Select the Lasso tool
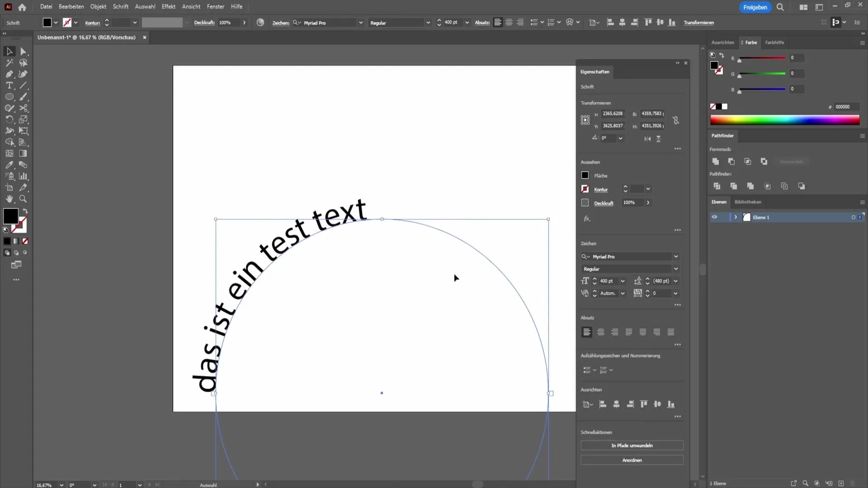The height and width of the screenshot is (488, 868). coord(24,63)
